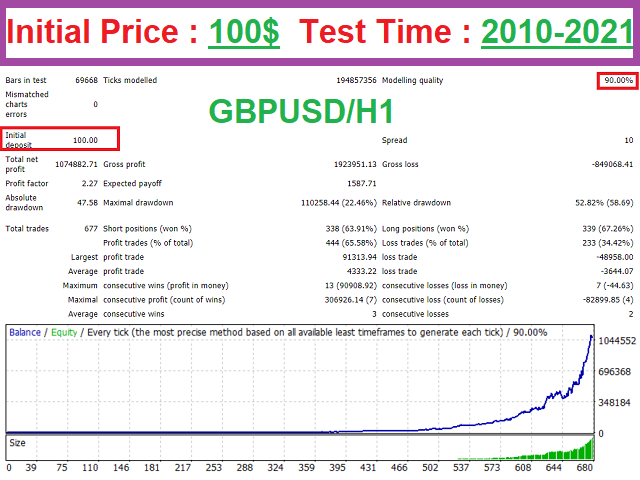The image size is (640, 480).
Task: Select largest profit trade value 91313.94
Action: pyautogui.click(x=360, y=257)
